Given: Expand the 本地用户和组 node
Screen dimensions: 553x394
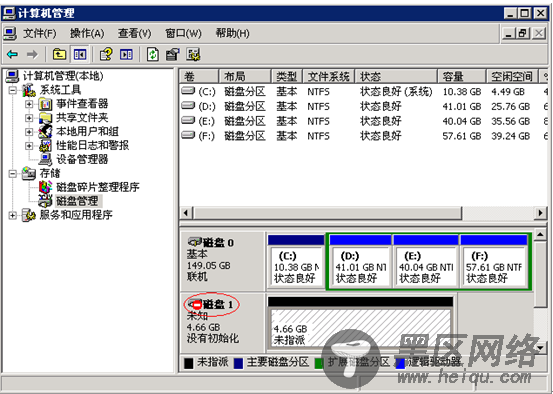Looking at the screenshot, I should [29, 132].
